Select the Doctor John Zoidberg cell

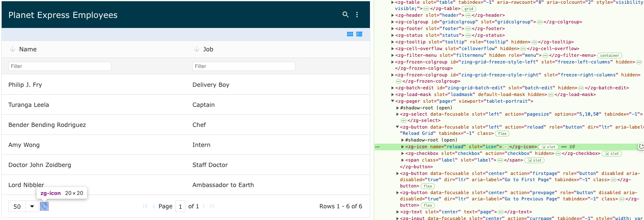pos(94,165)
